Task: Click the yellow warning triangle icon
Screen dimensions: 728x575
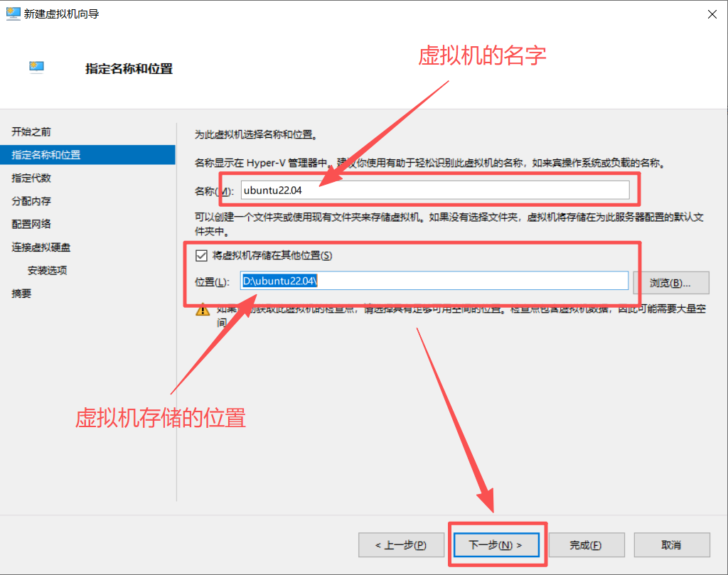Action: [203, 310]
